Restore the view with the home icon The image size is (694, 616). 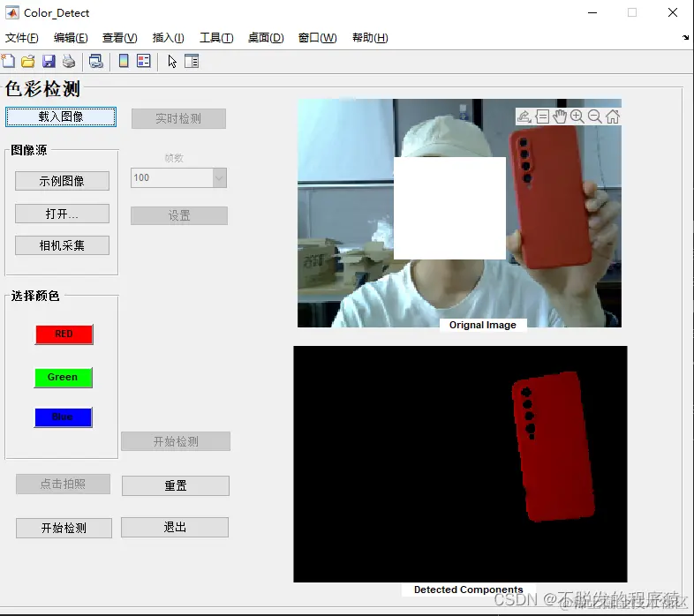pyautogui.click(x=613, y=116)
